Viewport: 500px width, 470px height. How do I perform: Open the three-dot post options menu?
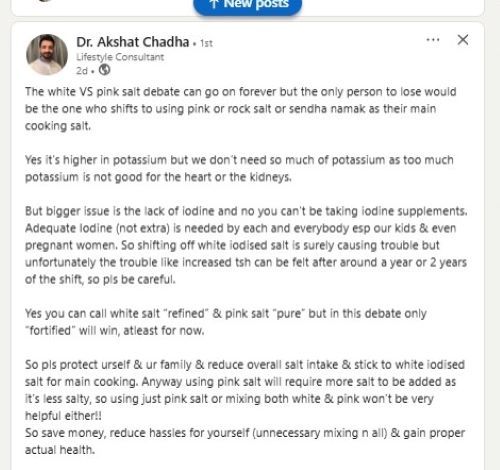click(433, 40)
